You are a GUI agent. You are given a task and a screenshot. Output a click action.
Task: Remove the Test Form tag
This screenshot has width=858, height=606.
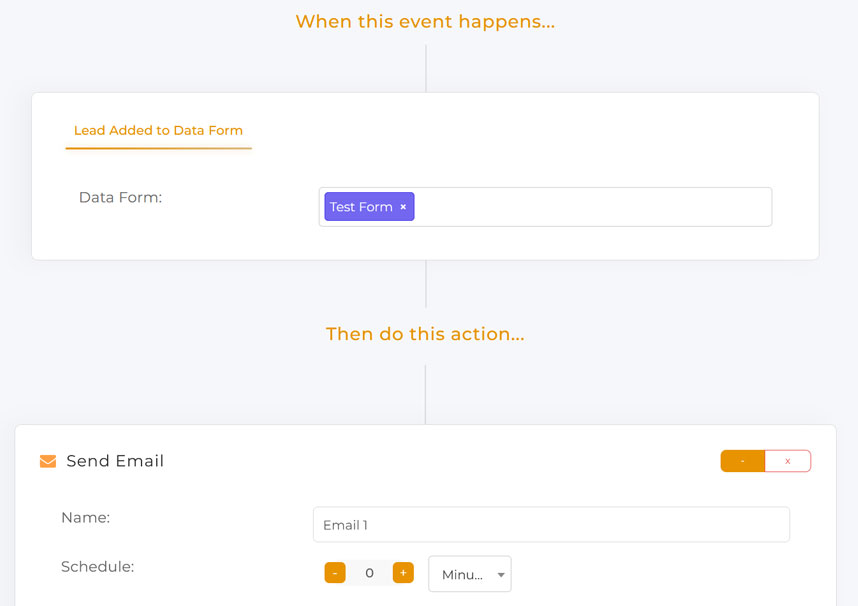[x=403, y=207]
